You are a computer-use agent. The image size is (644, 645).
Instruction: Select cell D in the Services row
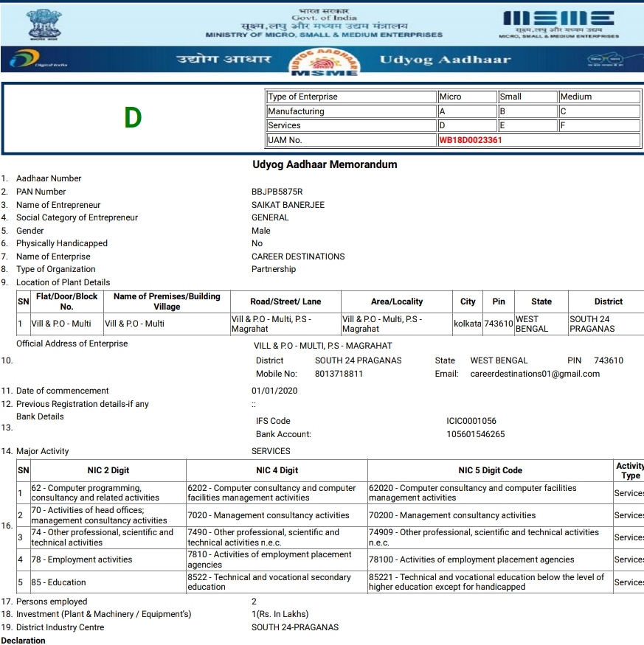[466, 125]
